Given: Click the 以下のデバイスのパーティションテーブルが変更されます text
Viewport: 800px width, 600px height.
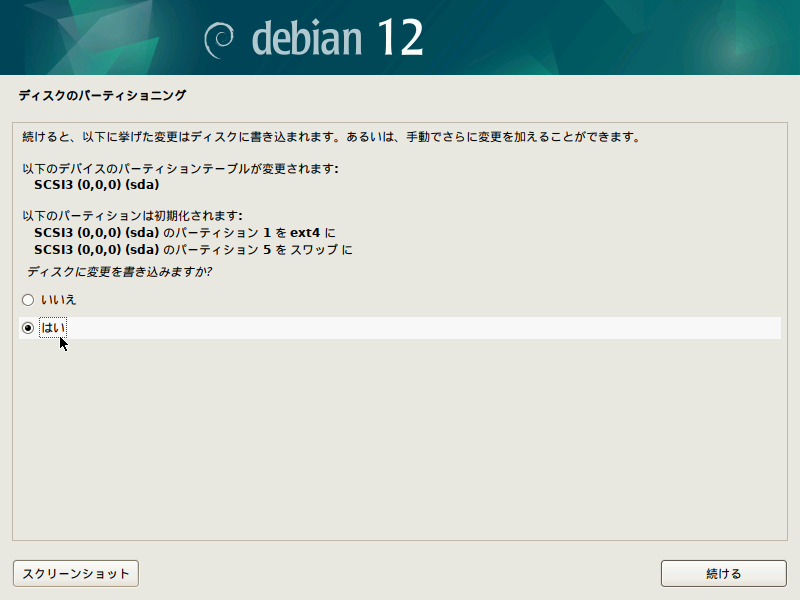Looking at the screenshot, I should click(180, 169).
